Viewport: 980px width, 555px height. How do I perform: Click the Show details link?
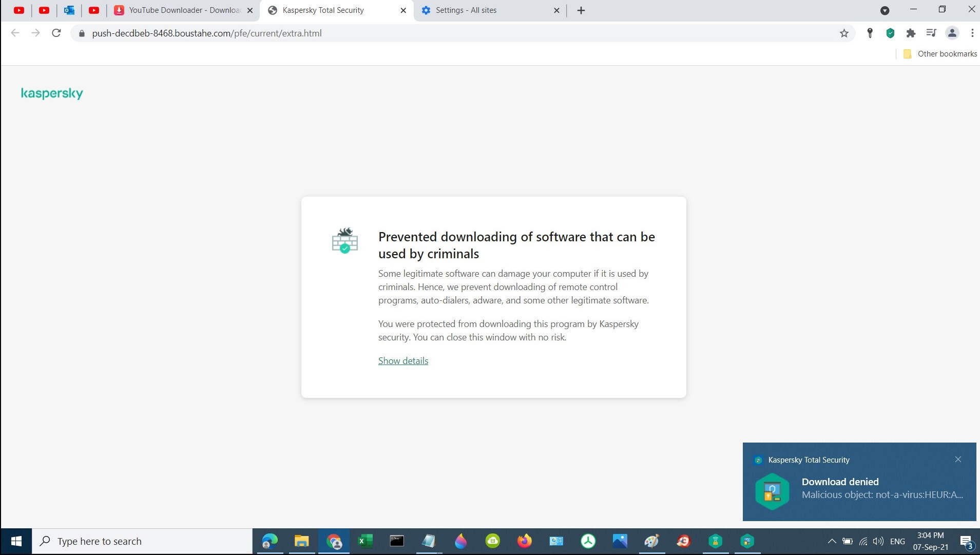[x=403, y=361]
